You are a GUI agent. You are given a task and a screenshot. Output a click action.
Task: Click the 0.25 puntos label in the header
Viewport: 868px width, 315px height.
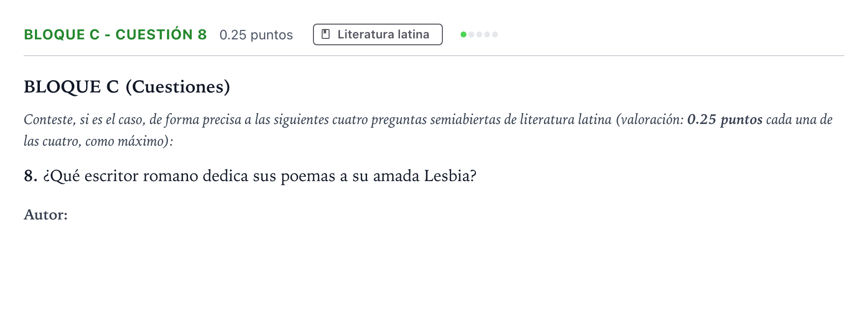point(256,35)
